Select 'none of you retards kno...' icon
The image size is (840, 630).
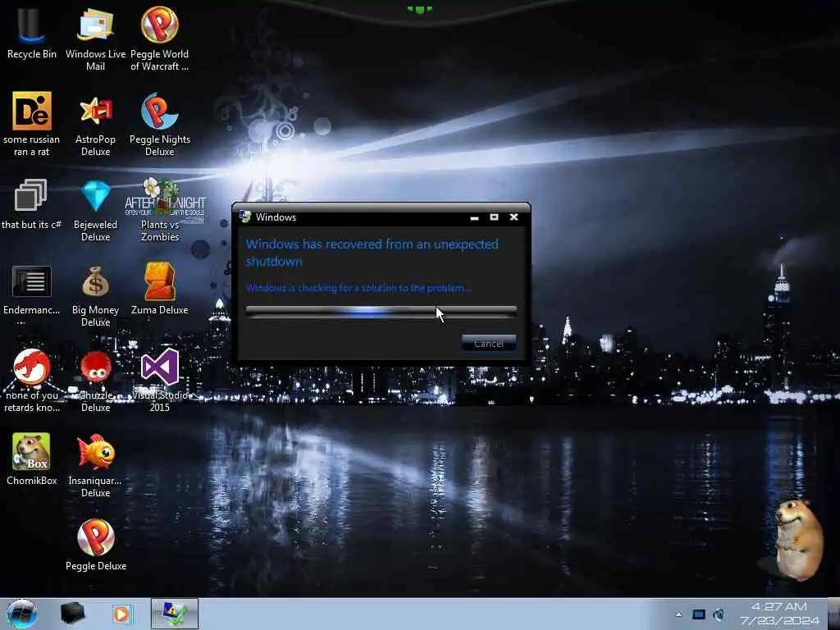click(x=32, y=381)
